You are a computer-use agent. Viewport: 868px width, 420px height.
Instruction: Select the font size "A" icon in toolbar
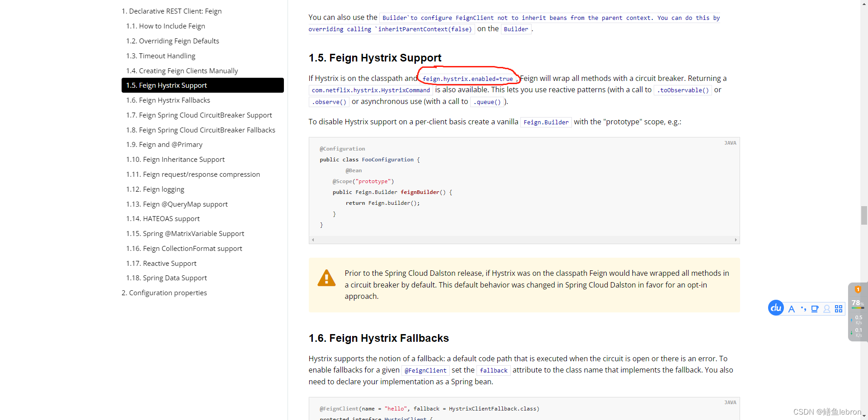(792, 308)
